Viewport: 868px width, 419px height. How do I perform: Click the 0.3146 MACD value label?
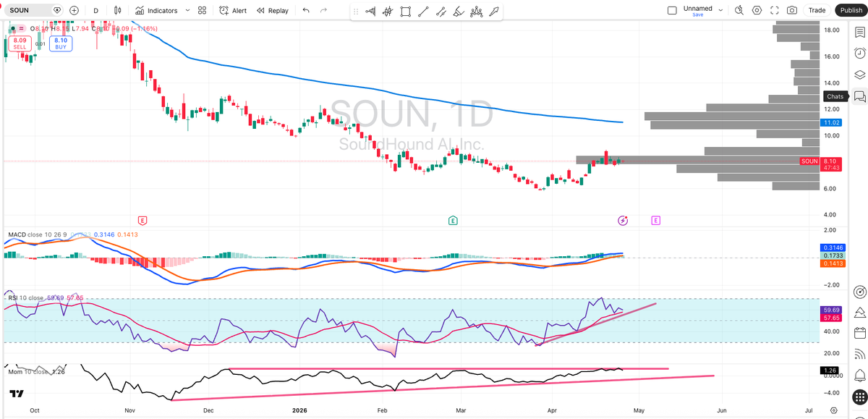[830, 247]
